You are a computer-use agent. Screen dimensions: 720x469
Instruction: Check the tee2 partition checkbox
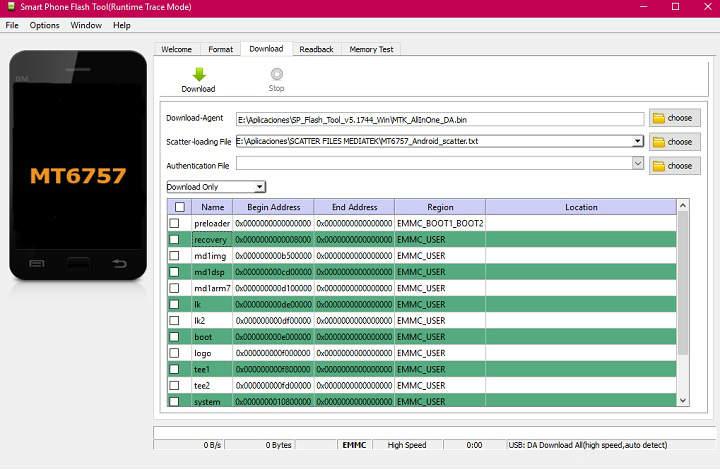tap(174, 385)
